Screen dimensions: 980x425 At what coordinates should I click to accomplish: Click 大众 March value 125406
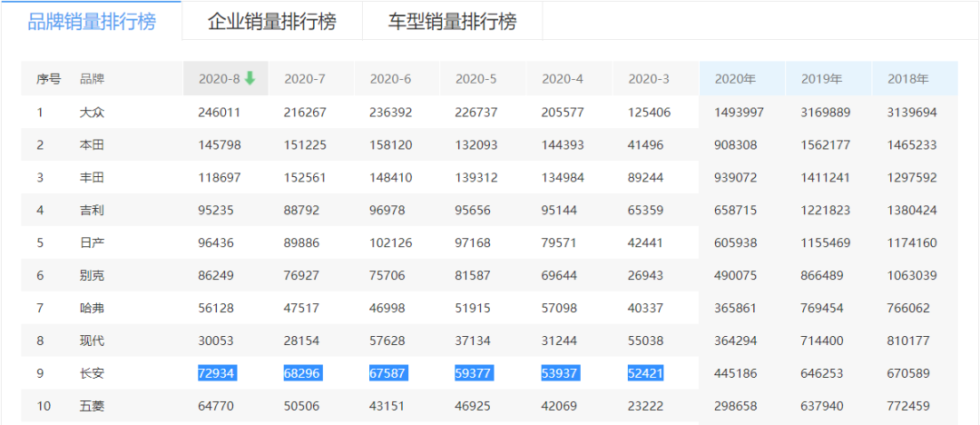pos(650,113)
